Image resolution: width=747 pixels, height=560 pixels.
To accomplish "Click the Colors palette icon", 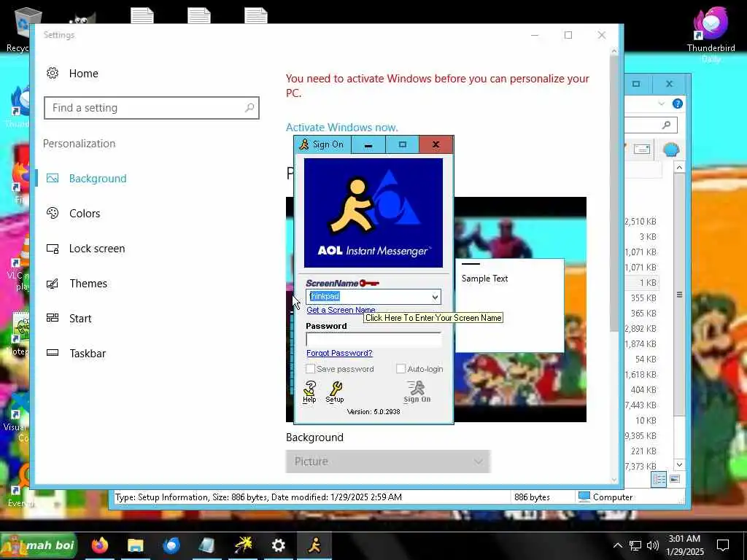I will click(53, 213).
